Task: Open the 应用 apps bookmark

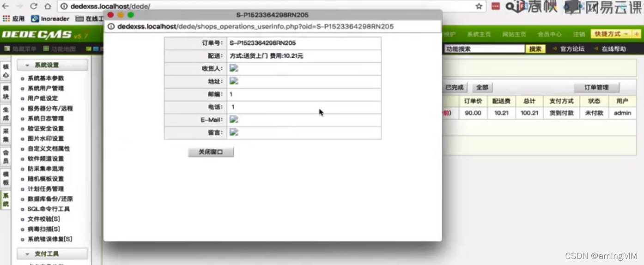Action: tap(14, 19)
